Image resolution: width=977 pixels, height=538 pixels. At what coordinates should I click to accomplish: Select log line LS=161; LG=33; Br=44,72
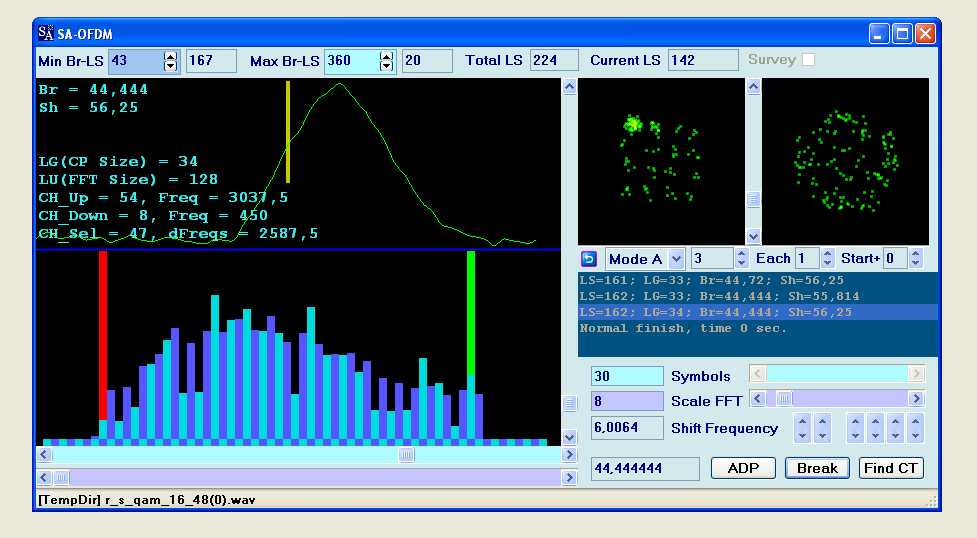(715, 281)
